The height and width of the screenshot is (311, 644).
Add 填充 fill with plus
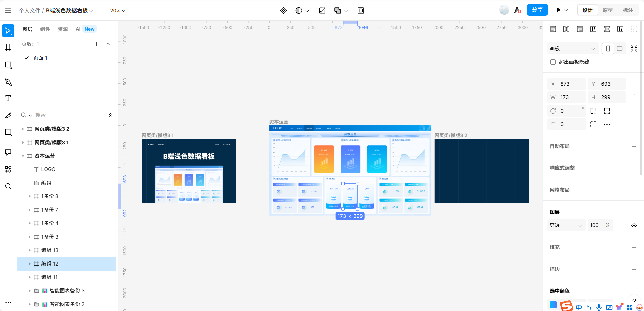point(634,247)
